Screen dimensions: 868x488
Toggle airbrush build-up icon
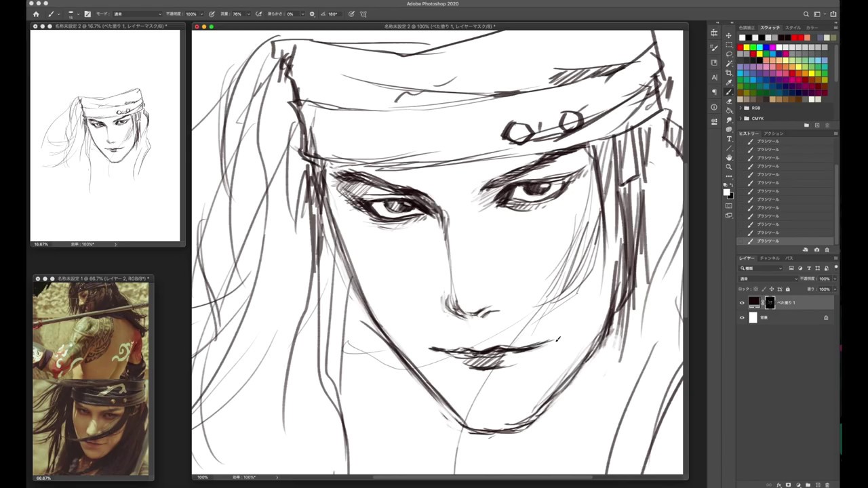(x=259, y=14)
